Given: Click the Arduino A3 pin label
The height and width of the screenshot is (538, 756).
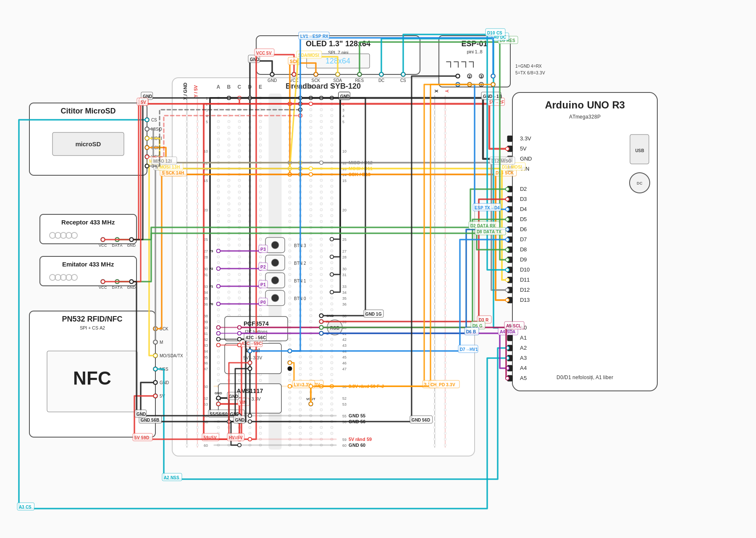Looking at the screenshot, I should click(523, 358).
